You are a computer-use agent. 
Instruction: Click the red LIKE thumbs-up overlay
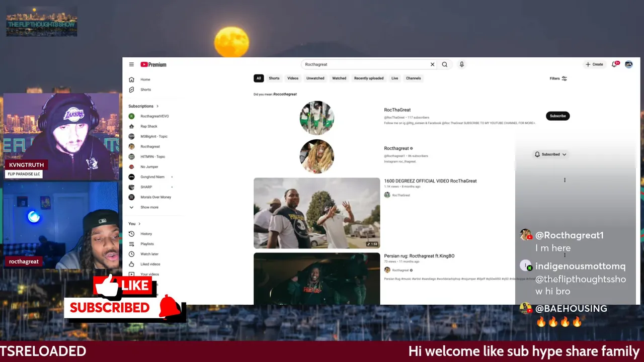click(123, 286)
